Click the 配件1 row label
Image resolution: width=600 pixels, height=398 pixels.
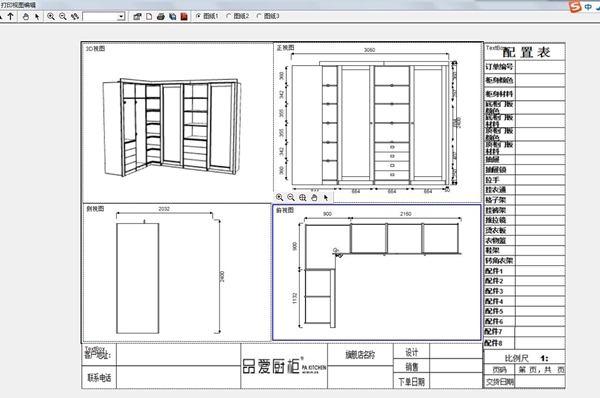(x=494, y=271)
